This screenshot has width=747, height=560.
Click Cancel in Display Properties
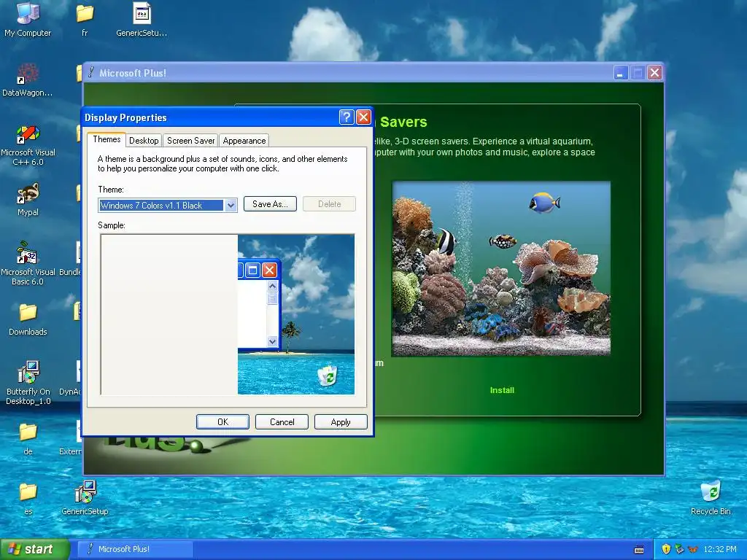click(282, 422)
